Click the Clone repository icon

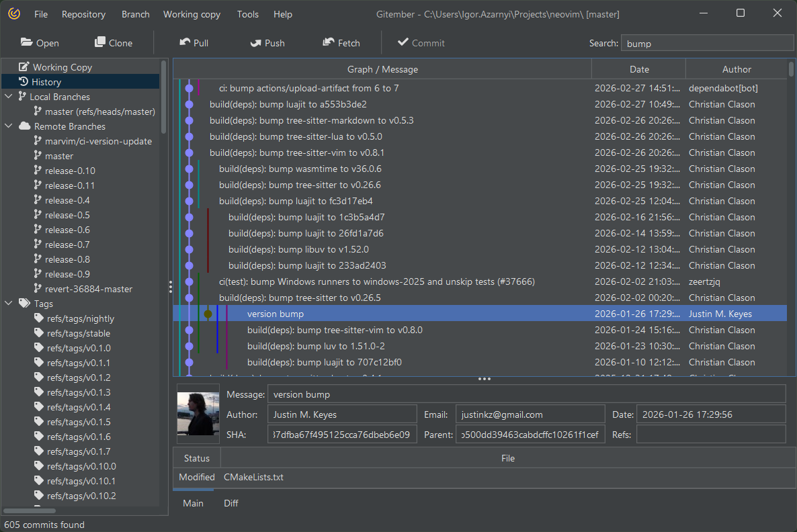click(100, 42)
